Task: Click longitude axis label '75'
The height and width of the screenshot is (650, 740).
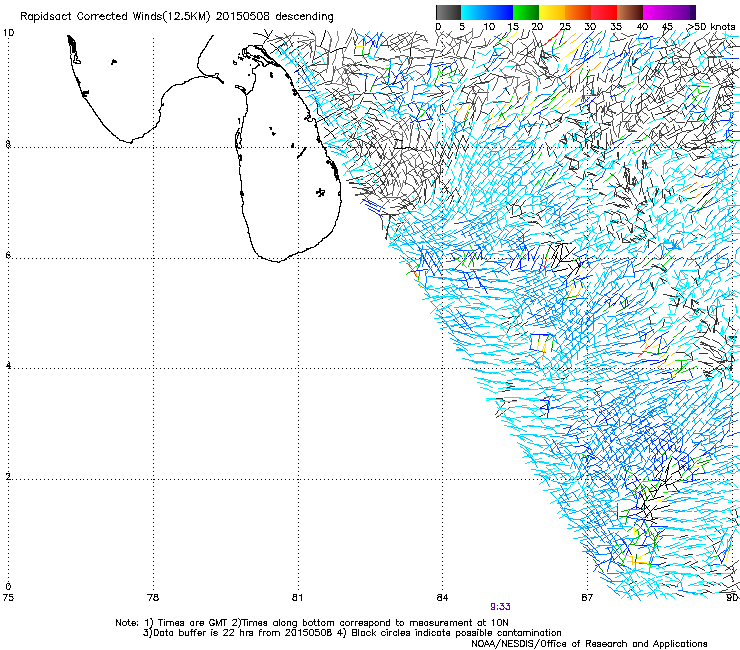Action: point(8,598)
